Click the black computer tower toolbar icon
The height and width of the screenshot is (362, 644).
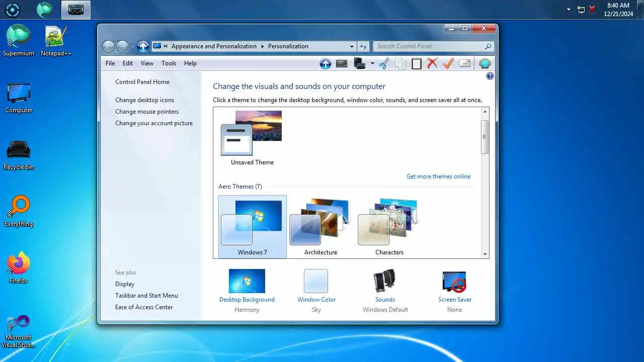click(x=360, y=63)
